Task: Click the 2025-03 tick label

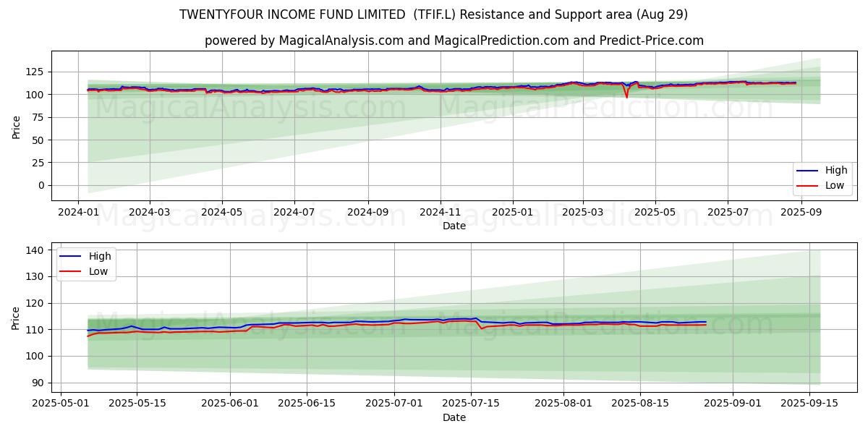Action: [x=583, y=213]
